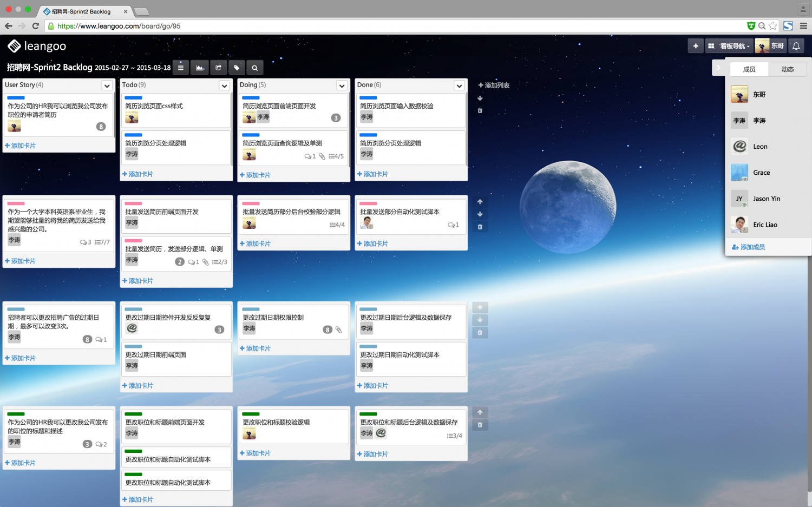Open the board menu hamburger icon
This screenshot has width=812, height=507.
(x=181, y=68)
